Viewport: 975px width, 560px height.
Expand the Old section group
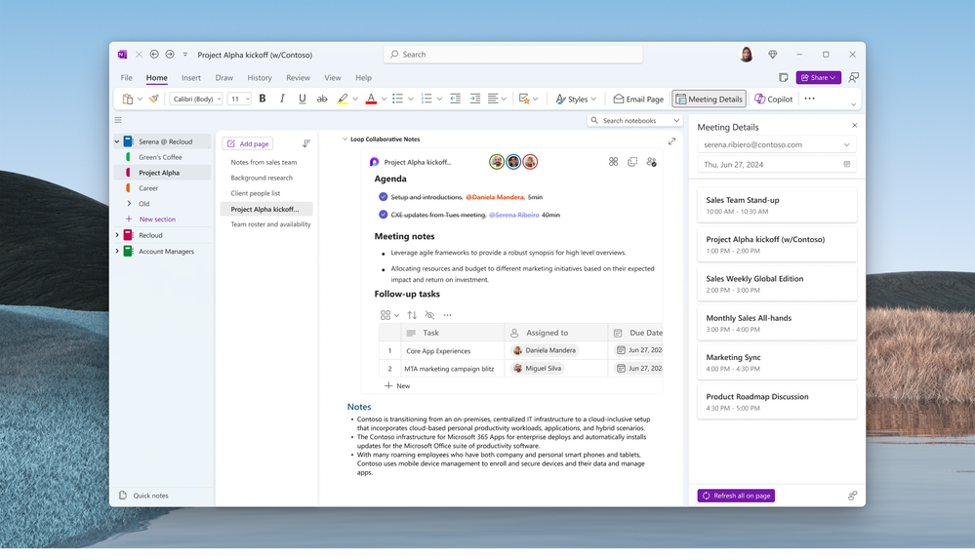pos(130,203)
